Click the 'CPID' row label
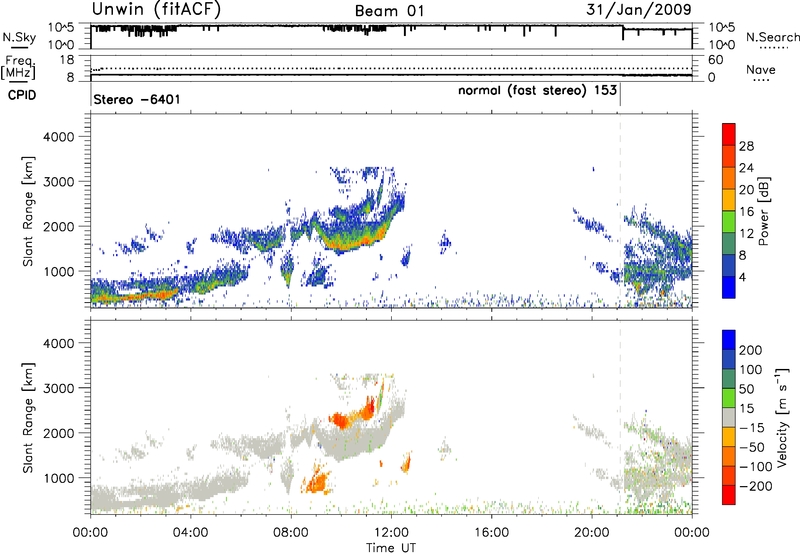 pos(22,95)
